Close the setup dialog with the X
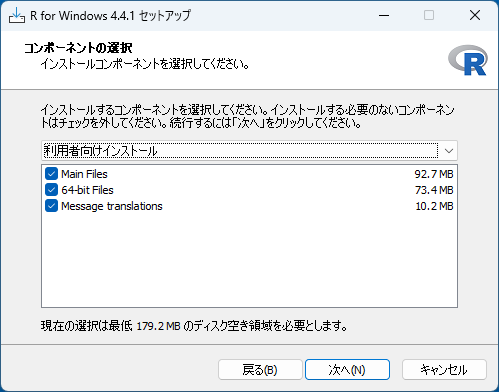This screenshot has height=392, width=499. tap(475, 15)
